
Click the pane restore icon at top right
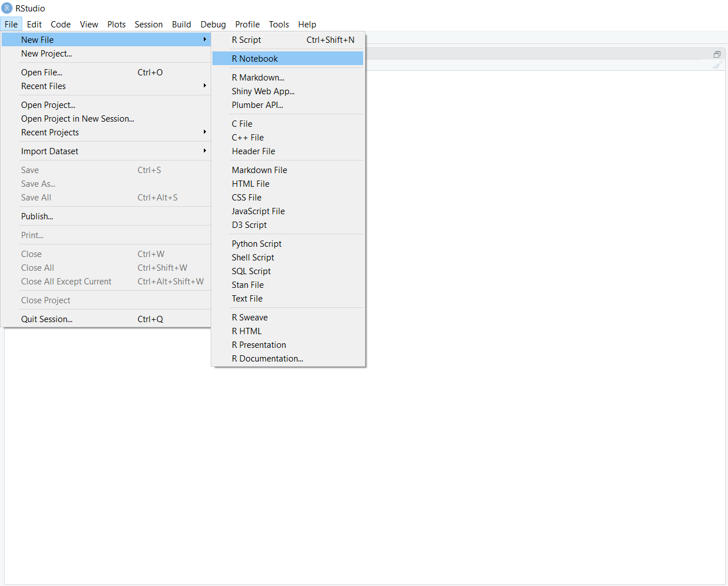(717, 54)
